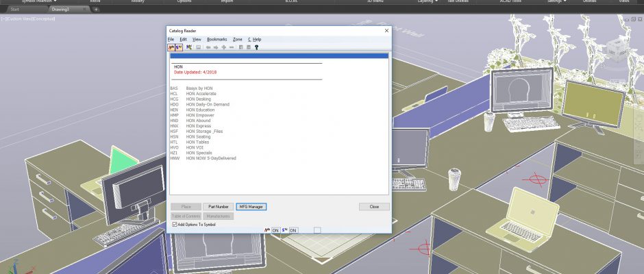This screenshot has width=644, height=274.
Task: Select the BAS Basyx by HON entry
Action: pyautogui.click(x=191, y=88)
